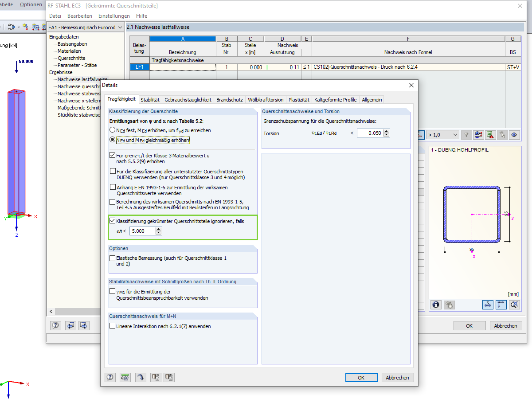The height and width of the screenshot is (399, 532).
Task: Click the torsion limit value field
Action: (370, 133)
